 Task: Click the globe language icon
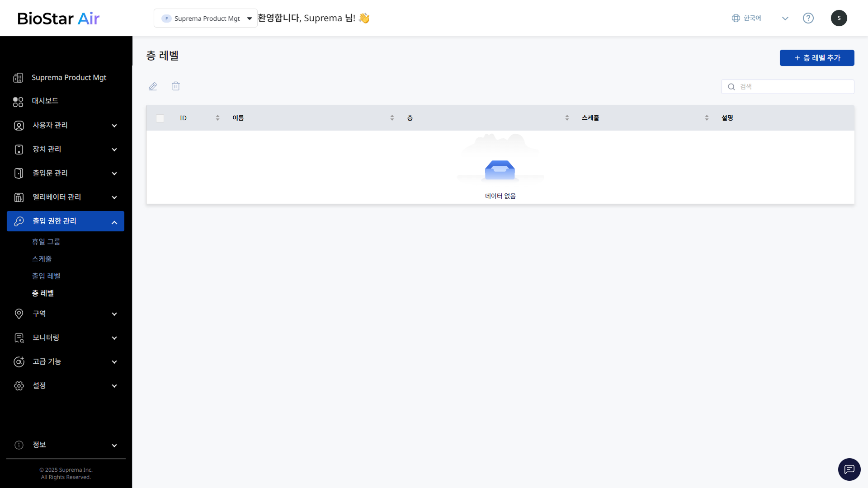pos(736,18)
